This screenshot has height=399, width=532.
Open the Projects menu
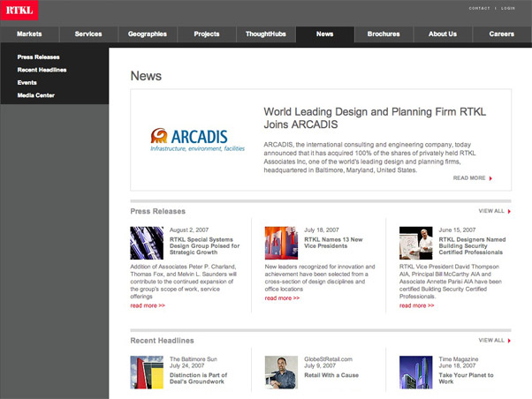(207, 34)
